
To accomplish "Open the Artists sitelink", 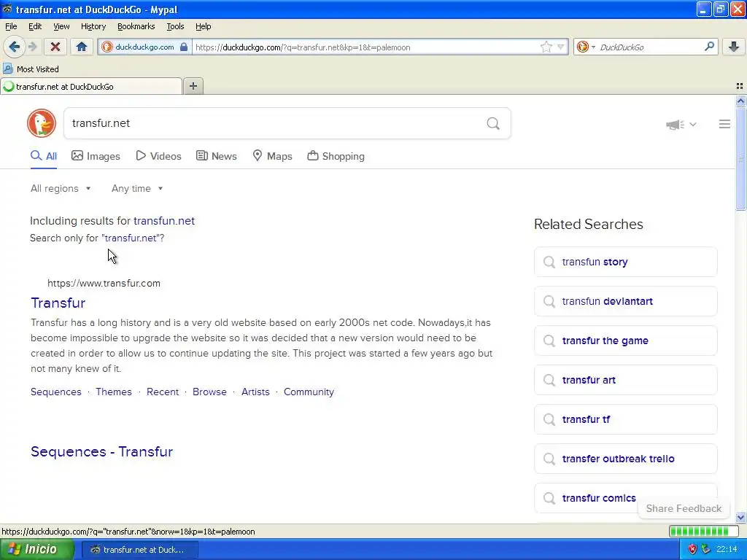I will 255,392.
